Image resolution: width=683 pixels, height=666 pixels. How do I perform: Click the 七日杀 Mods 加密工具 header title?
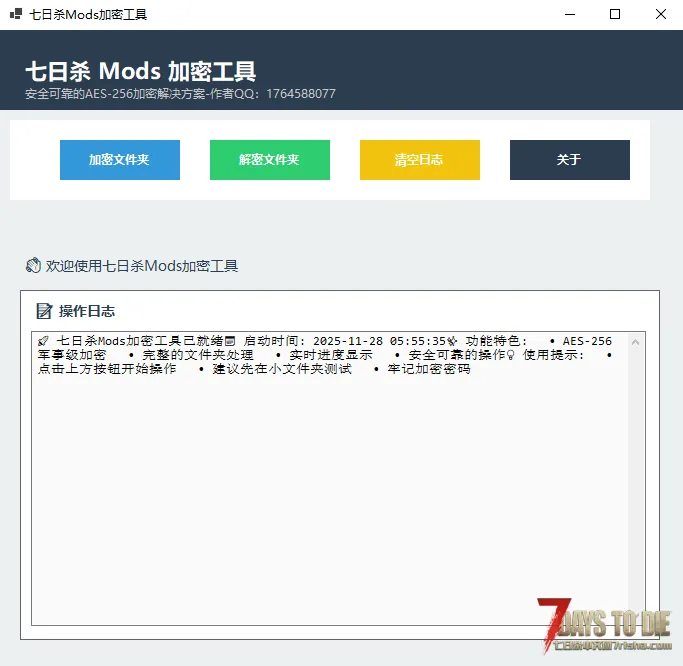pos(140,71)
